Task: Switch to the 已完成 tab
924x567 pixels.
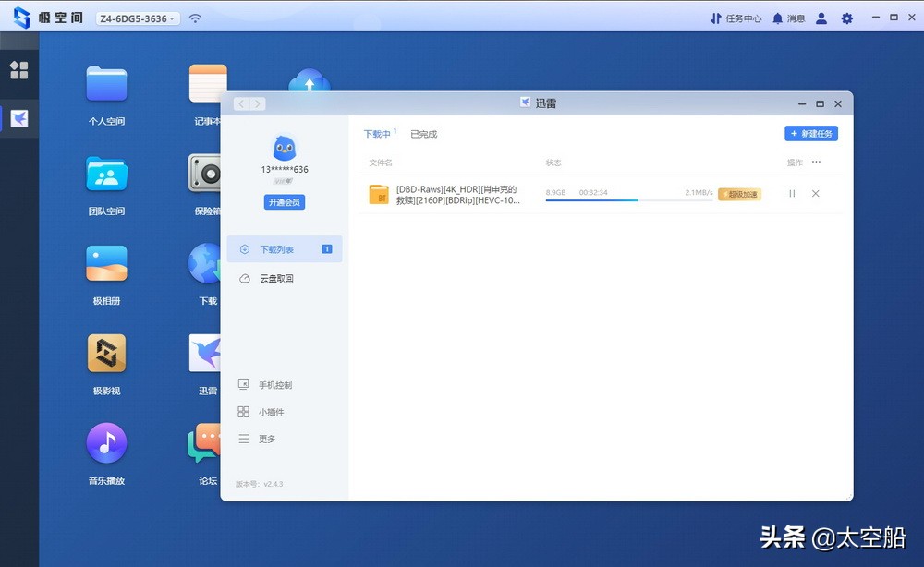Action: click(x=424, y=134)
